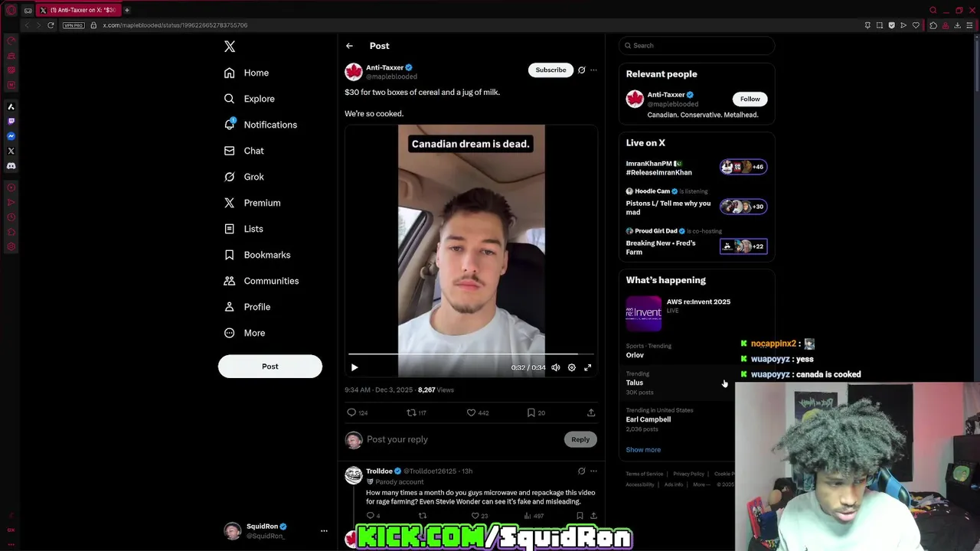980x551 pixels.
Task: Click the VPN PRO badge in address bar
Action: click(x=73, y=25)
